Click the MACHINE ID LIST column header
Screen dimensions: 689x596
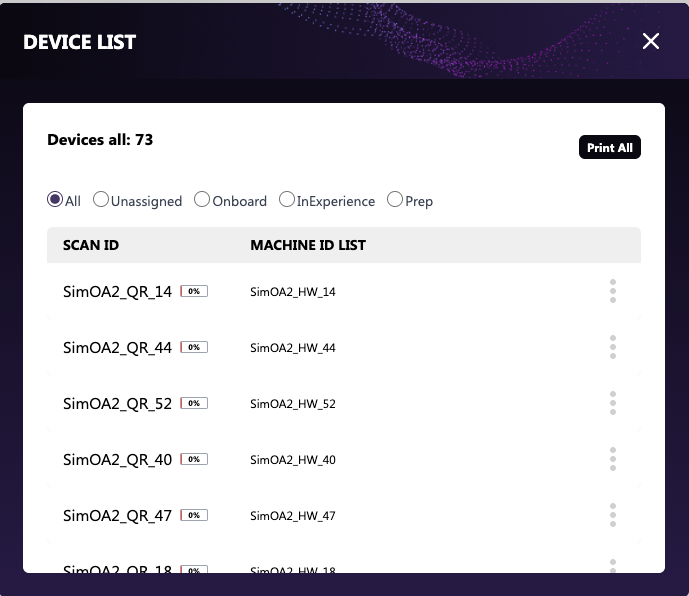coord(308,245)
